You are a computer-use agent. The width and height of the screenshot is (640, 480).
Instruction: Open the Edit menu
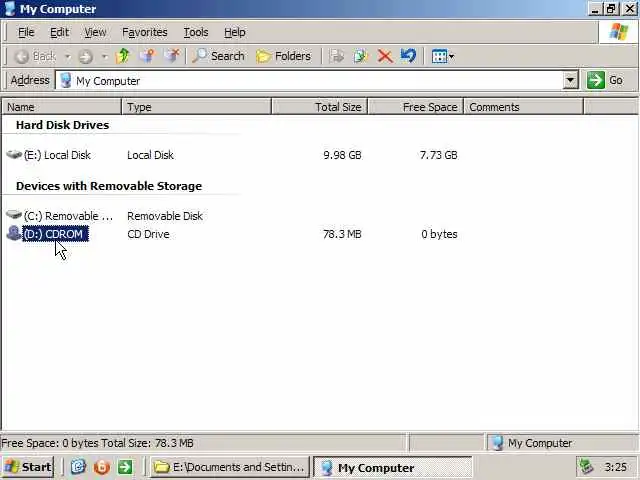click(59, 32)
